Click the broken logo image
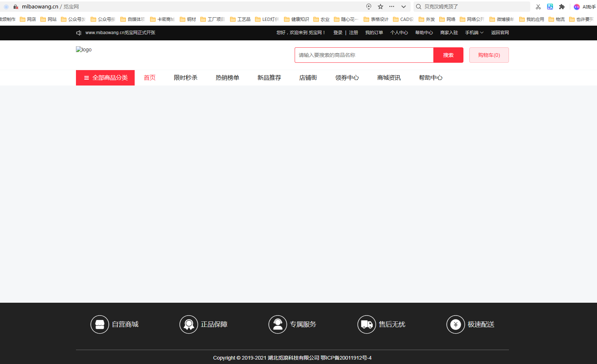Image resolution: width=597 pixels, height=364 pixels. 84,50
